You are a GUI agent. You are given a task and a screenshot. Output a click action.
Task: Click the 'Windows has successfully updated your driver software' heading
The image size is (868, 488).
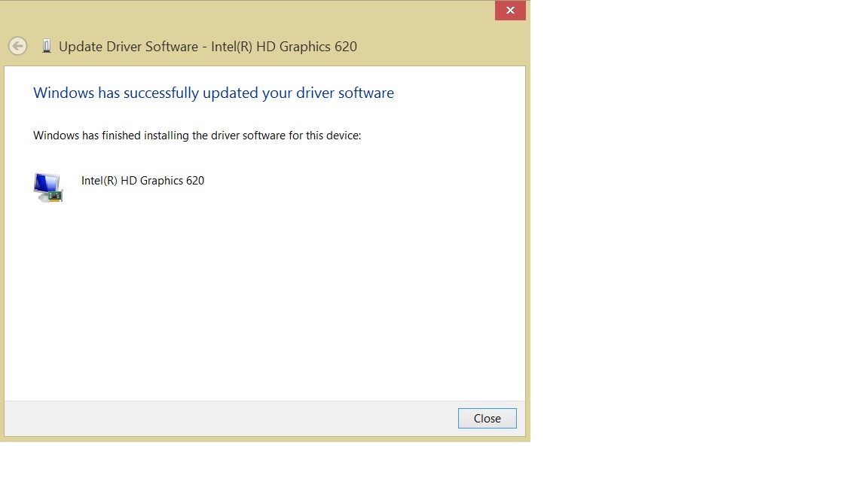214,93
